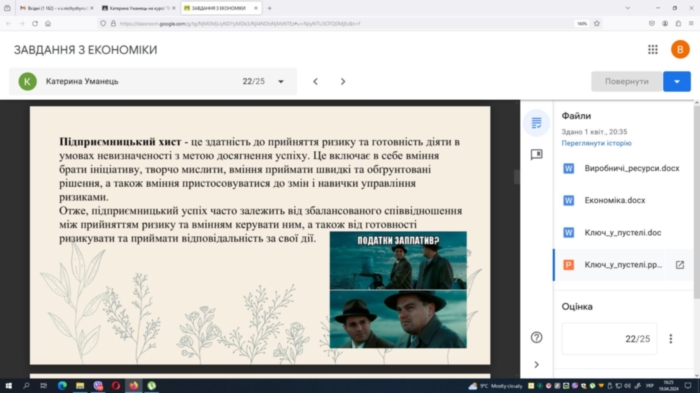This screenshot has width=700, height=393.
Task: Open the blue Return options dropdown
Action: coord(677,81)
